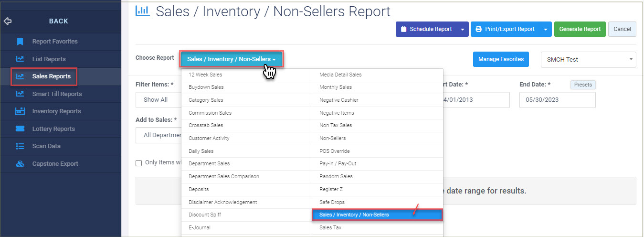Click the Scan Data list icon
Screen dimensions: 644x237
tap(20, 146)
